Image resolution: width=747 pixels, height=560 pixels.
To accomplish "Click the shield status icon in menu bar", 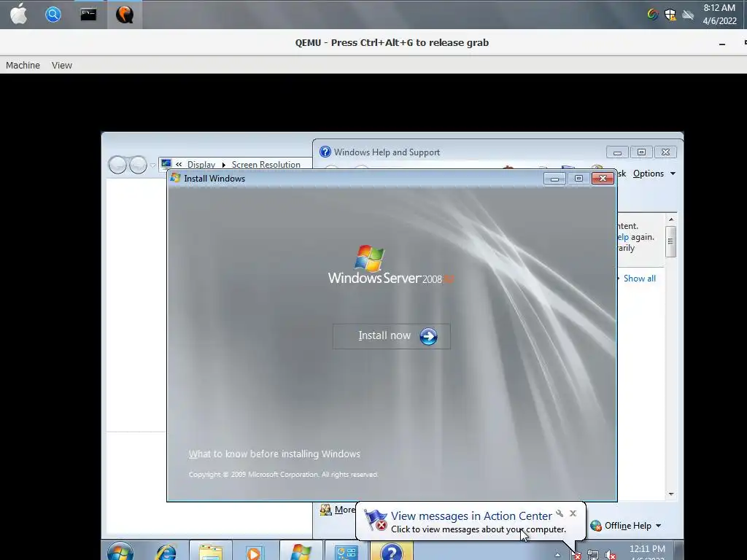I will [670, 15].
